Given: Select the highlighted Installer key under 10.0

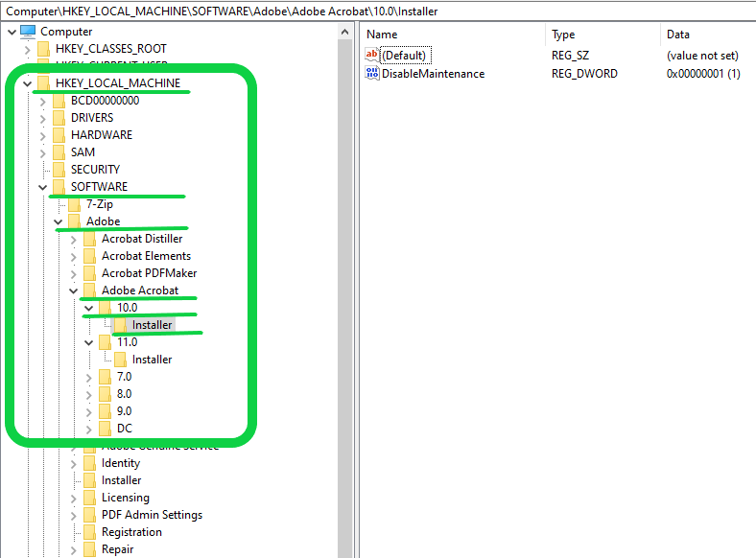Looking at the screenshot, I should pos(152,325).
